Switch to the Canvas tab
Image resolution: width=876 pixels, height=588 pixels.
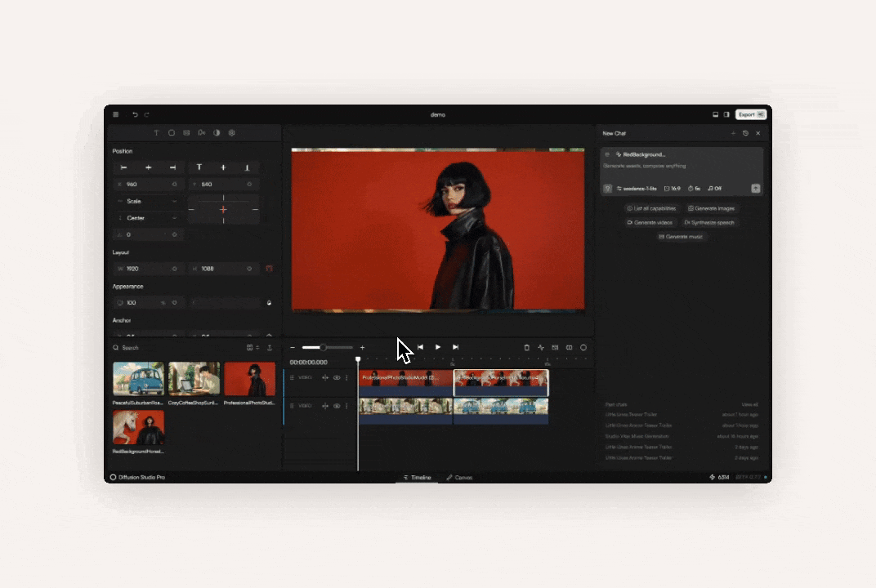(x=459, y=478)
